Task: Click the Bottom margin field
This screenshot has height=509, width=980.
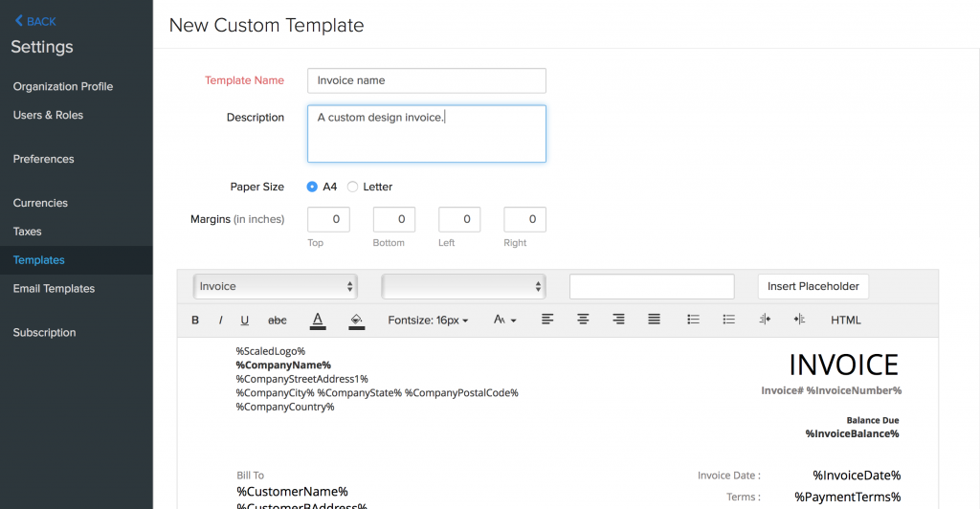Action: coord(394,219)
